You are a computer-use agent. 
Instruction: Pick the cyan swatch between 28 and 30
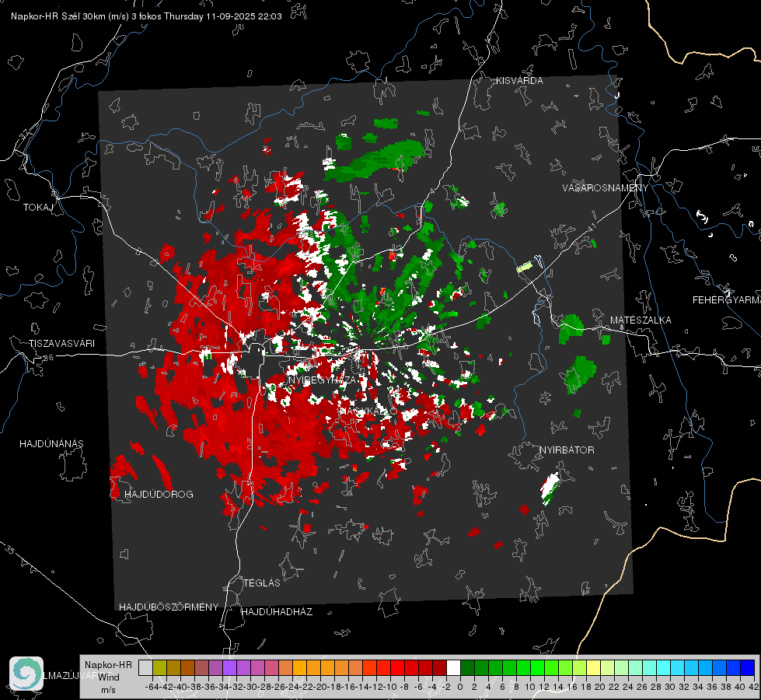pyautogui.click(x=664, y=668)
